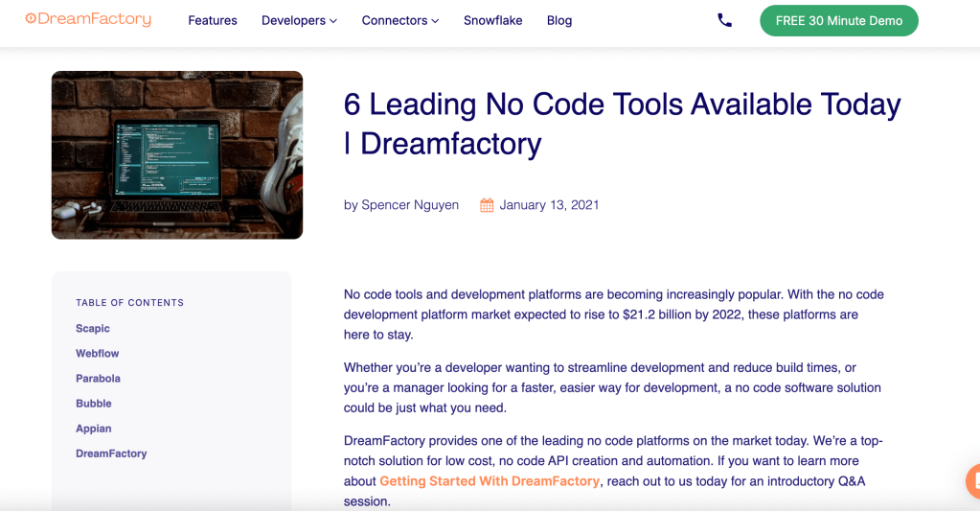Click the phone icon in header
Image resolution: width=980 pixels, height=511 pixels.
pyautogui.click(x=724, y=20)
